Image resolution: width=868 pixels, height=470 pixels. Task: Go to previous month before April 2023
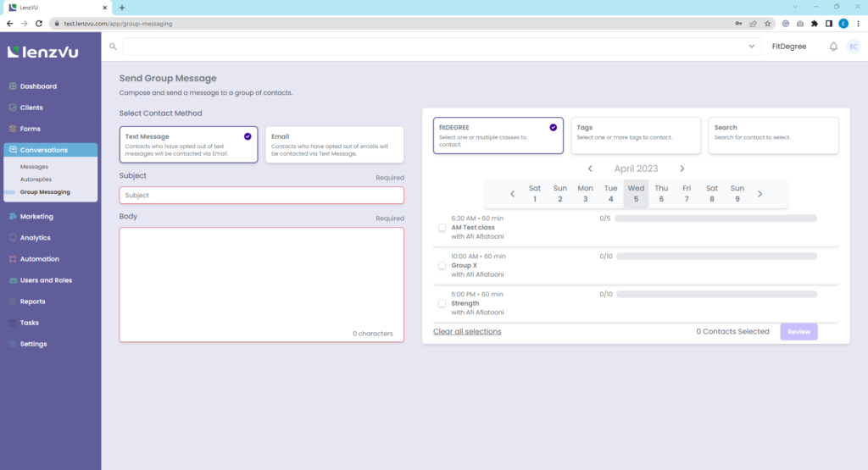coord(591,169)
